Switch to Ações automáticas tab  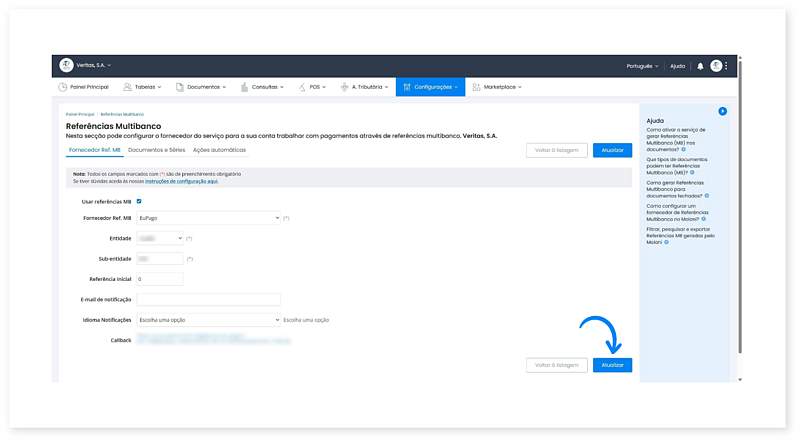point(219,150)
